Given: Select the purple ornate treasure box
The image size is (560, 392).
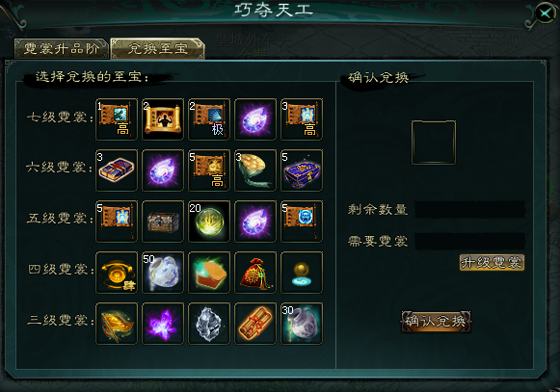Looking at the screenshot, I should [x=302, y=170].
